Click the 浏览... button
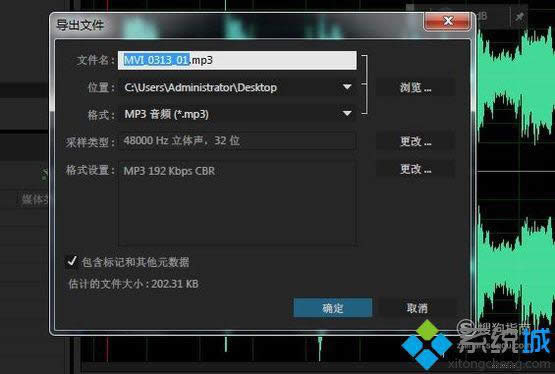Image resolution: width=555 pixels, height=374 pixels. [415, 87]
